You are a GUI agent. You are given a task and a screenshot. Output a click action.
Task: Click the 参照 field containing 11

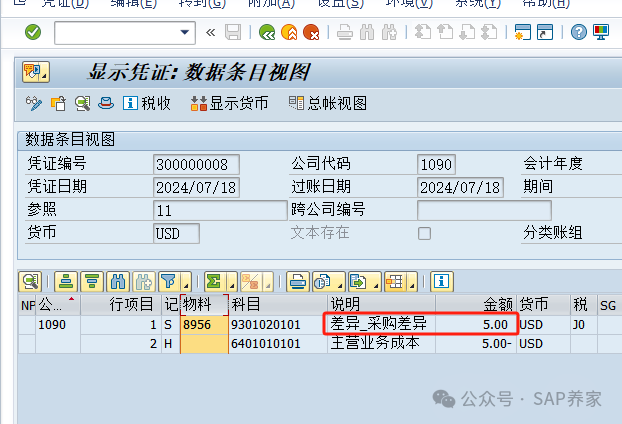pyautogui.click(x=220, y=210)
